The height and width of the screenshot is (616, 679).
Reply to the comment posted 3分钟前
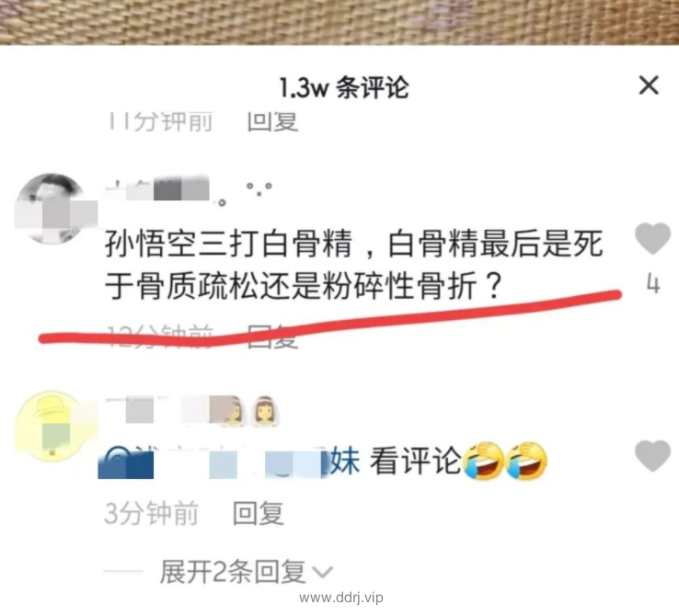click(259, 513)
